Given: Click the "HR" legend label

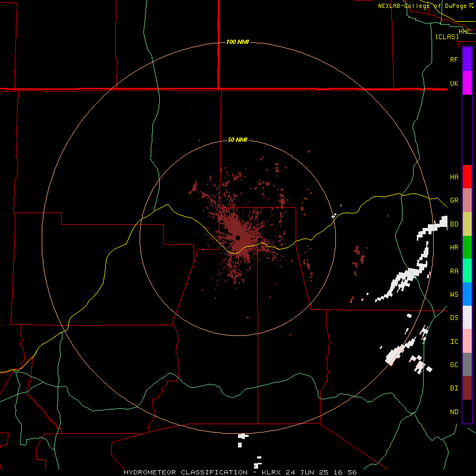Looking at the screenshot, I should click(x=454, y=248).
